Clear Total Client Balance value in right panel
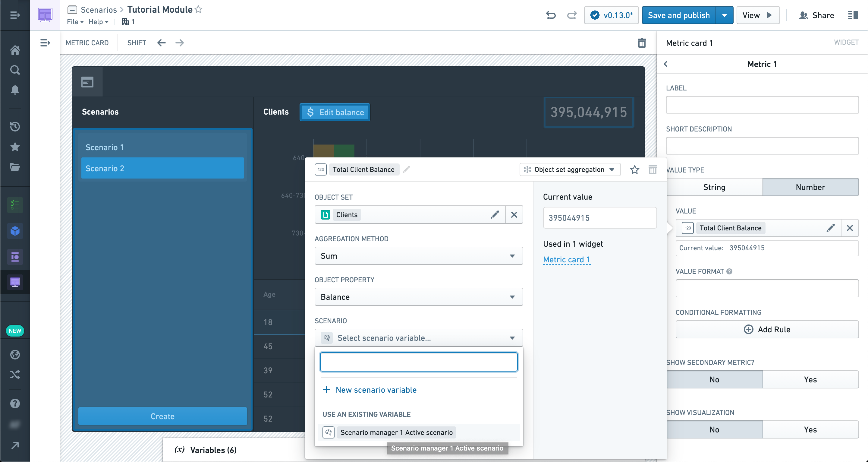Image resolution: width=868 pixels, height=462 pixels. pos(850,228)
